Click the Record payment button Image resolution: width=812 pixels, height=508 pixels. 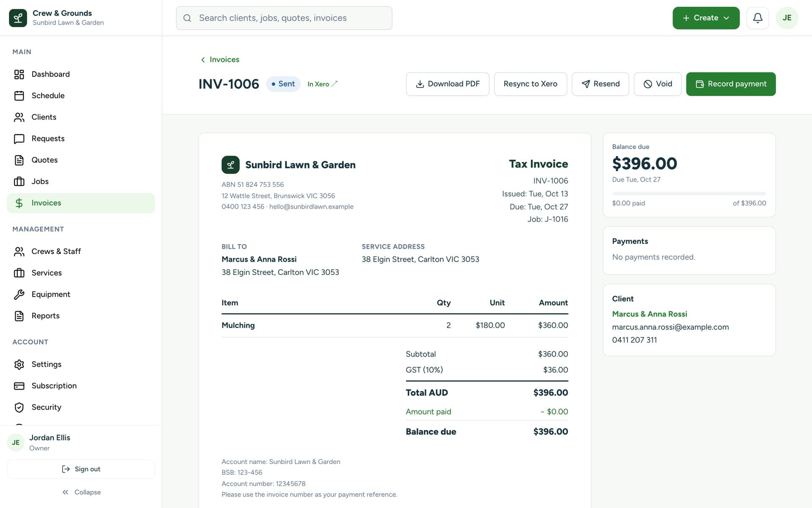tap(731, 84)
